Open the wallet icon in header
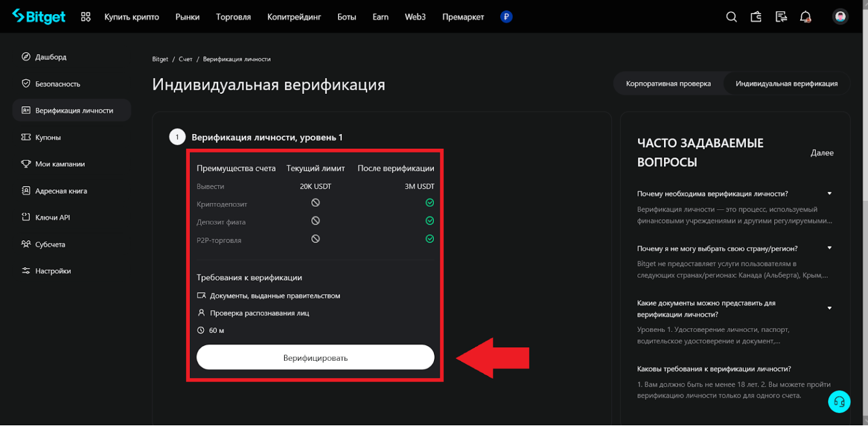This screenshot has height=428, width=868. click(x=756, y=16)
